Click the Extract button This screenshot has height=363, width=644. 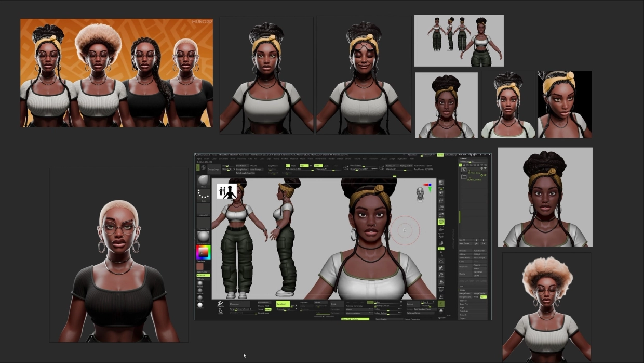[413, 304]
